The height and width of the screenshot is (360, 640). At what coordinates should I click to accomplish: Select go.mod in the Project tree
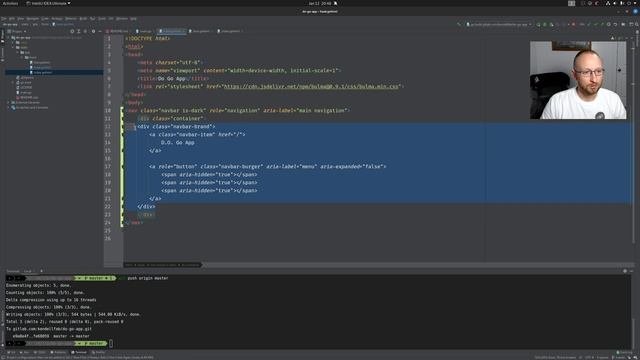click(x=25, y=82)
